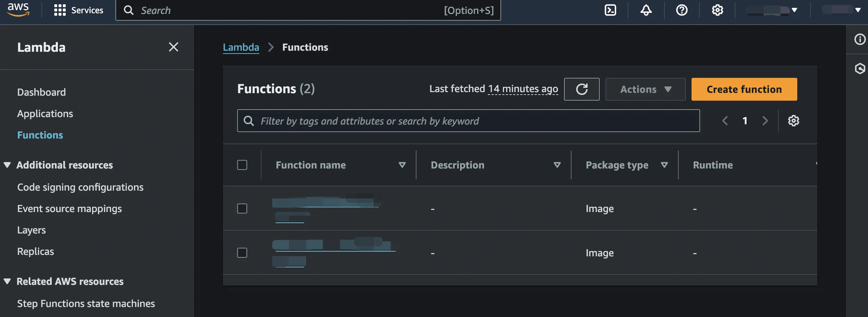This screenshot has width=868, height=317.
Task: Open table preferences gear icon
Action: (793, 121)
